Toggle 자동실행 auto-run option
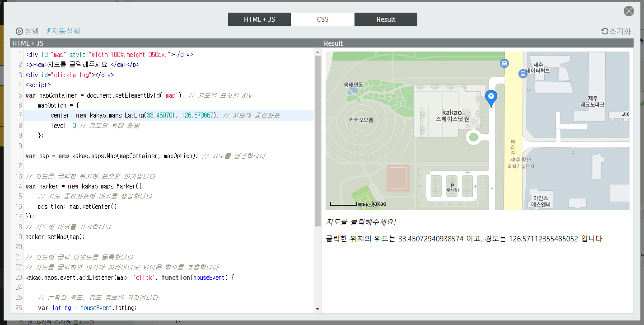The height and width of the screenshot is (325, 644). pyautogui.click(x=63, y=31)
